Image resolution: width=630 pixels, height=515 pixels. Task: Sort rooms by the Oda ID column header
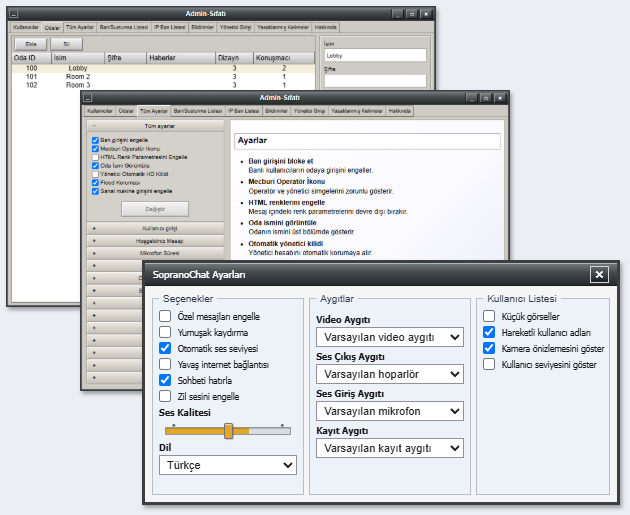[x=31, y=58]
